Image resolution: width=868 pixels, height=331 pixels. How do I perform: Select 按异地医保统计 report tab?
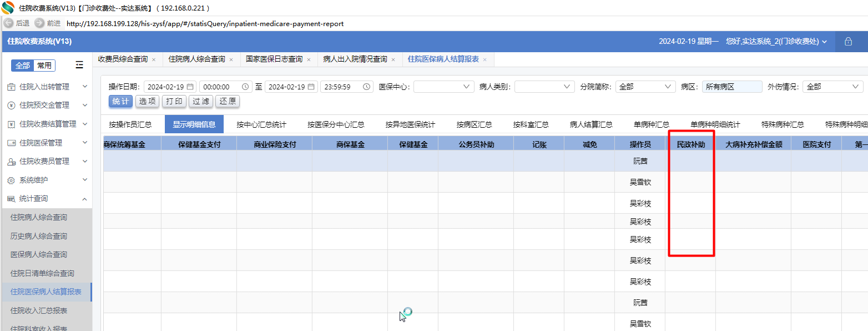410,124
